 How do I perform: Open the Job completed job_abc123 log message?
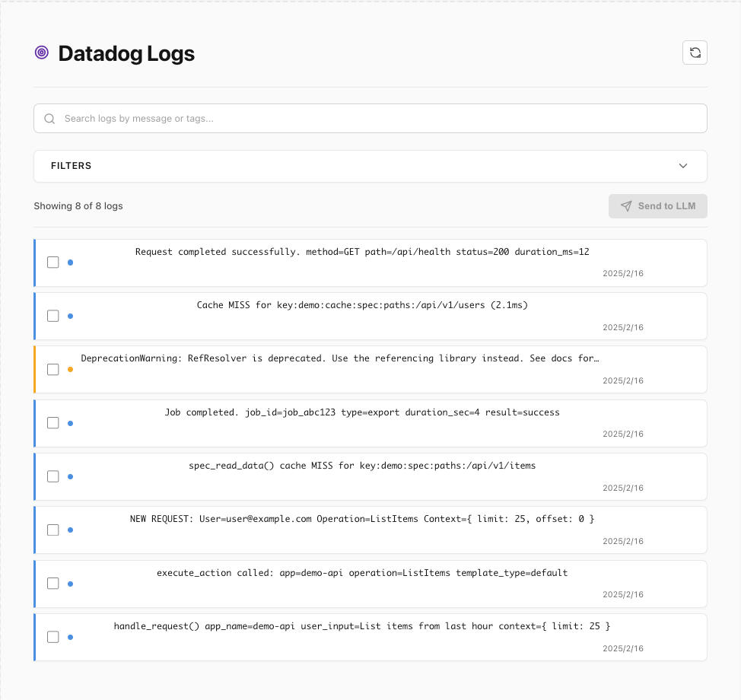click(x=362, y=412)
